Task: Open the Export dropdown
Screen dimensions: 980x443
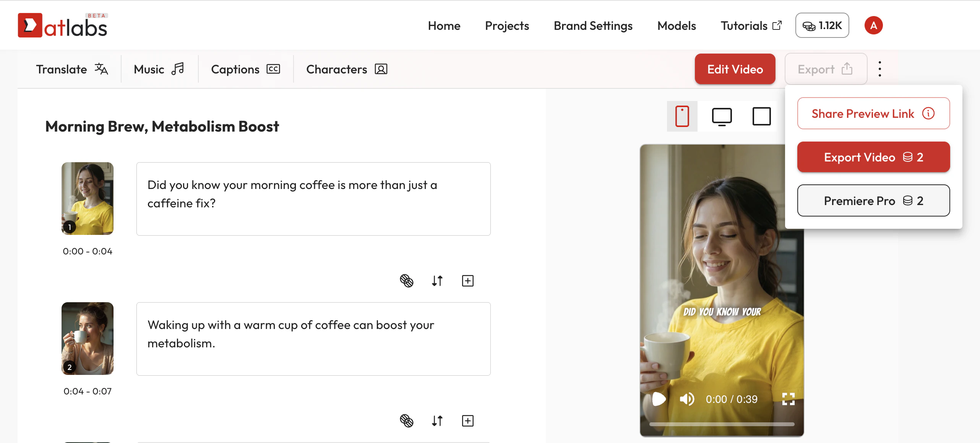Action: 826,69
